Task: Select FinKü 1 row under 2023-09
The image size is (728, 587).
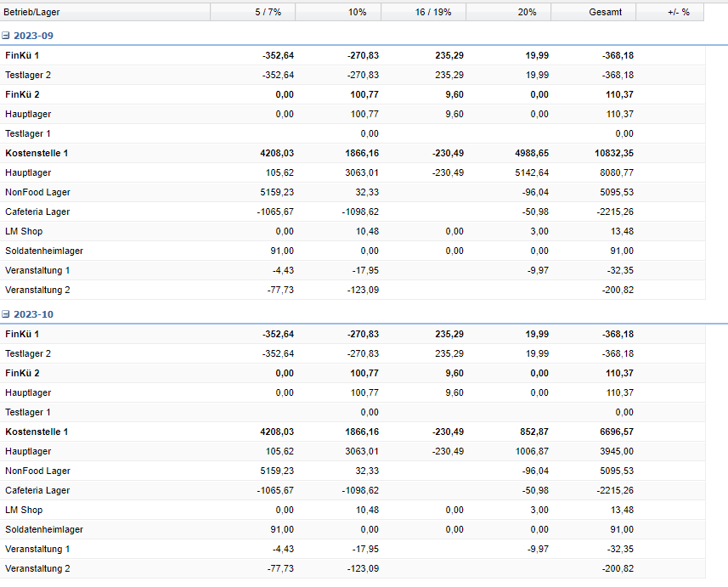Action: (x=22, y=55)
